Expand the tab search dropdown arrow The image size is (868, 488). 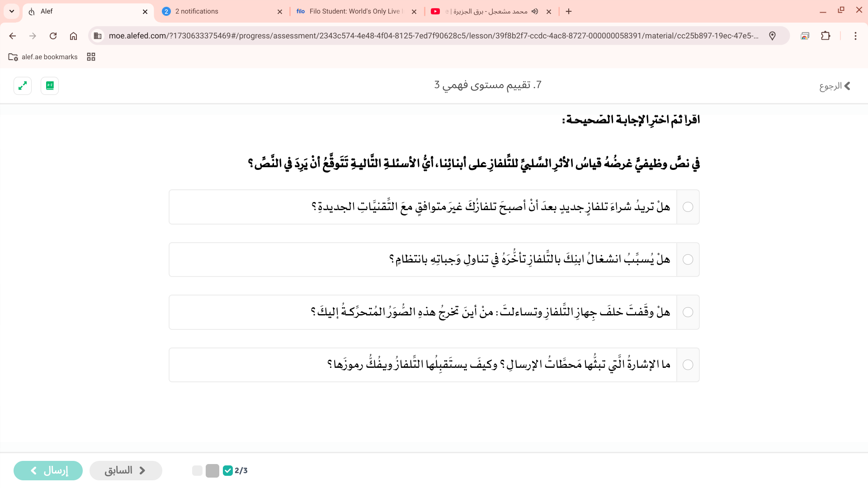[x=12, y=11]
